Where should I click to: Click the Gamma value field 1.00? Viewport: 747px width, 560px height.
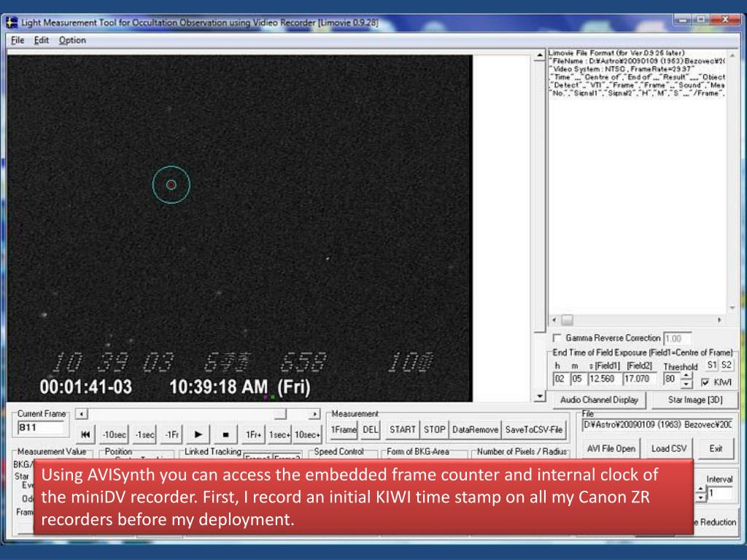[677, 338]
